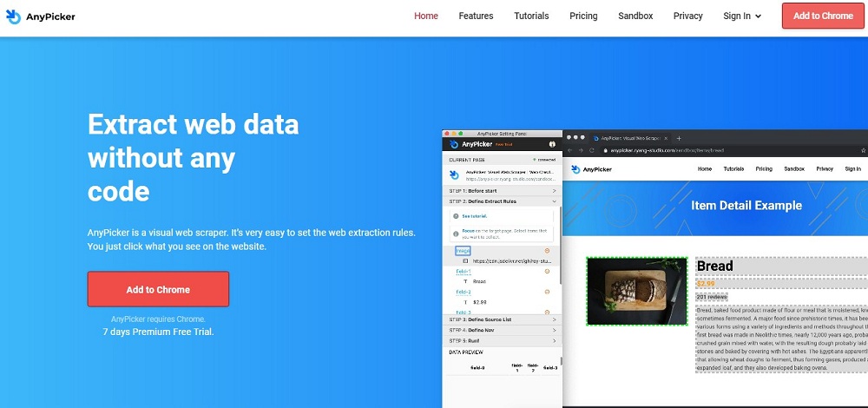Click the image-type icon next to the cdn URL

pos(465,260)
